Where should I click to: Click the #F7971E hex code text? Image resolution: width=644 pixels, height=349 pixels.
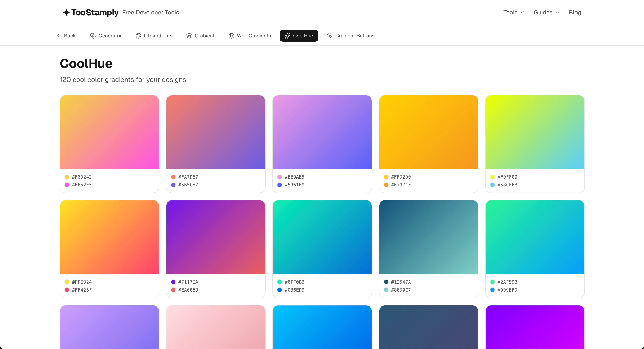tap(401, 185)
